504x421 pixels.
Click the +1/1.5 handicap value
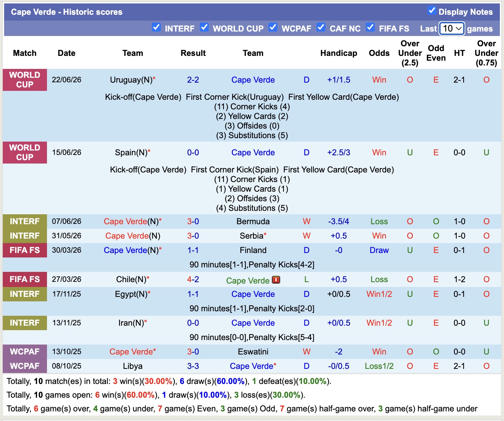coord(339,80)
